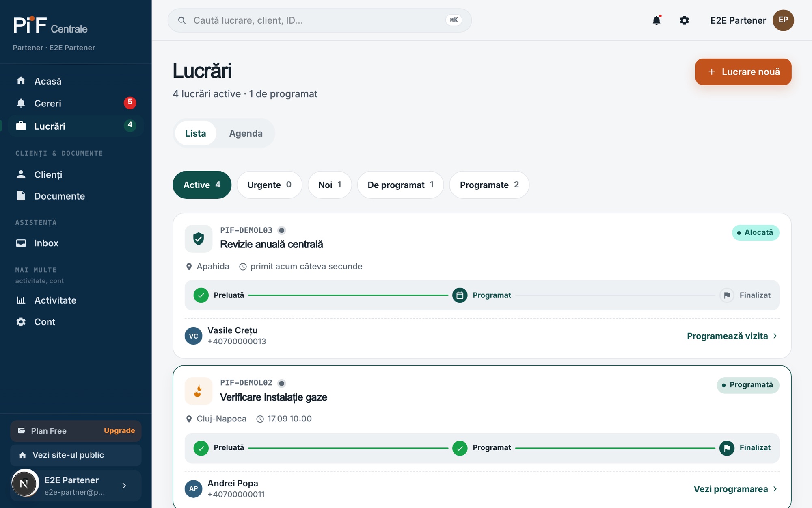Viewport: 812px width, 508px height.
Task: Filter jobs by De programat
Action: 400,185
